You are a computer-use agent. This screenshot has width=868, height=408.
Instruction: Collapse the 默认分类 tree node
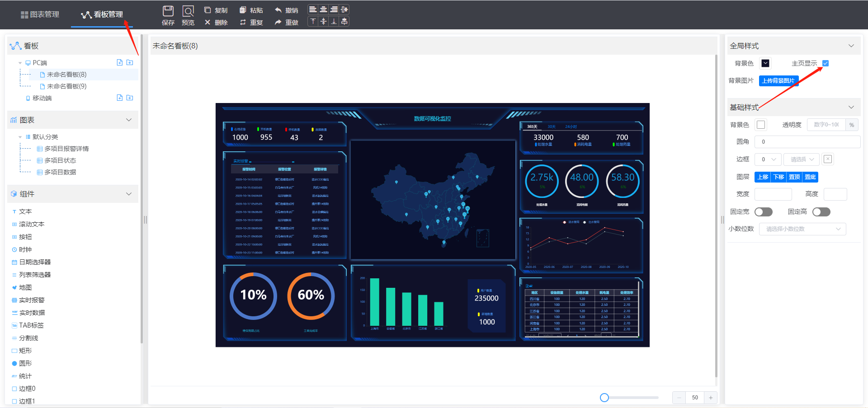(x=20, y=137)
